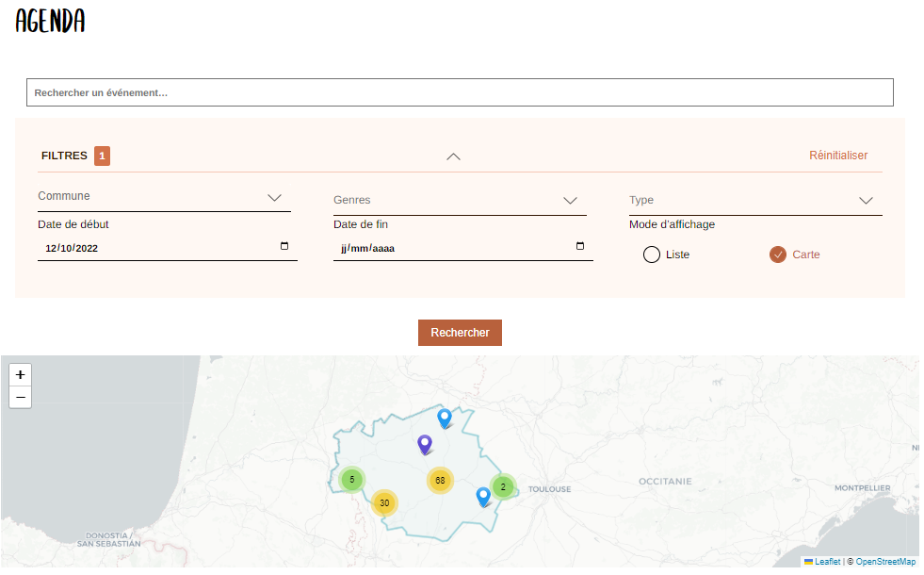Click the Réinitialiser link
Image resolution: width=924 pixels, height=575 pixels.
click(838, 156)
